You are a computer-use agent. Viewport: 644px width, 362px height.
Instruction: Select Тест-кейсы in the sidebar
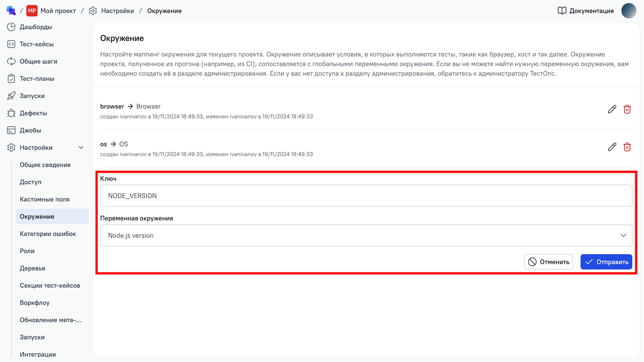36,44
